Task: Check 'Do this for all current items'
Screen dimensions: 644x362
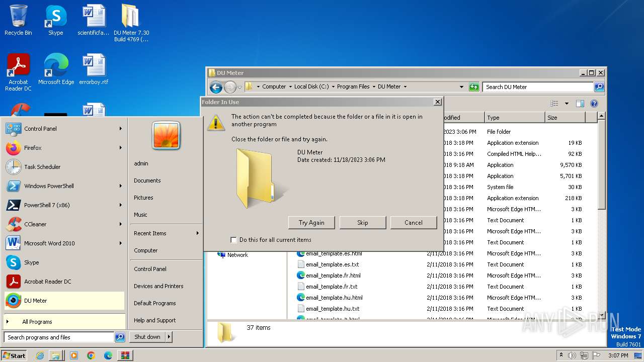Action: pyautogui.click(x=233, y=240)
